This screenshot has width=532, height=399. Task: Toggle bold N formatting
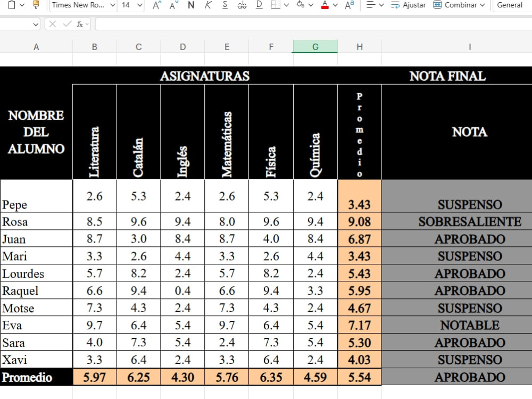coord(191,5)
